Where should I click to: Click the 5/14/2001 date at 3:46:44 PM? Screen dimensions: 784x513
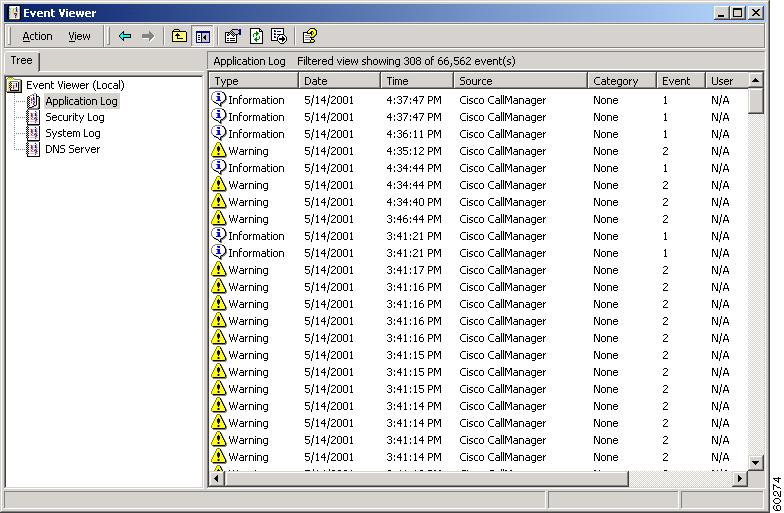[x=328, y=219]
